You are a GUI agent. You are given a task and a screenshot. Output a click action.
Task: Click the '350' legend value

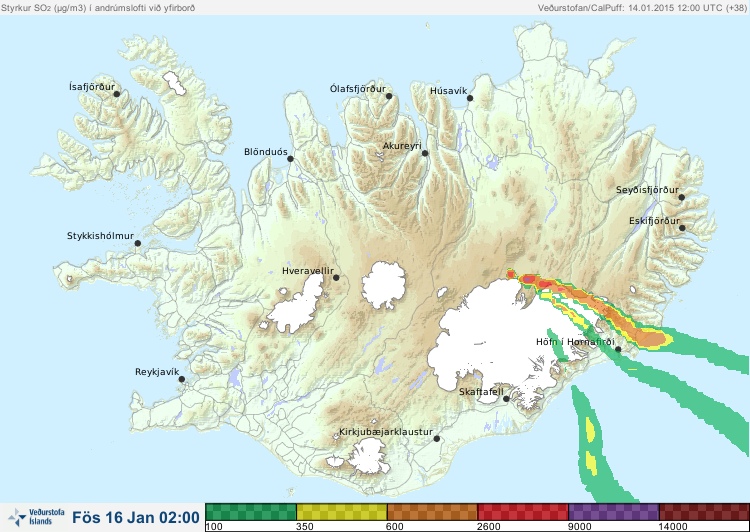click(305, 527)
